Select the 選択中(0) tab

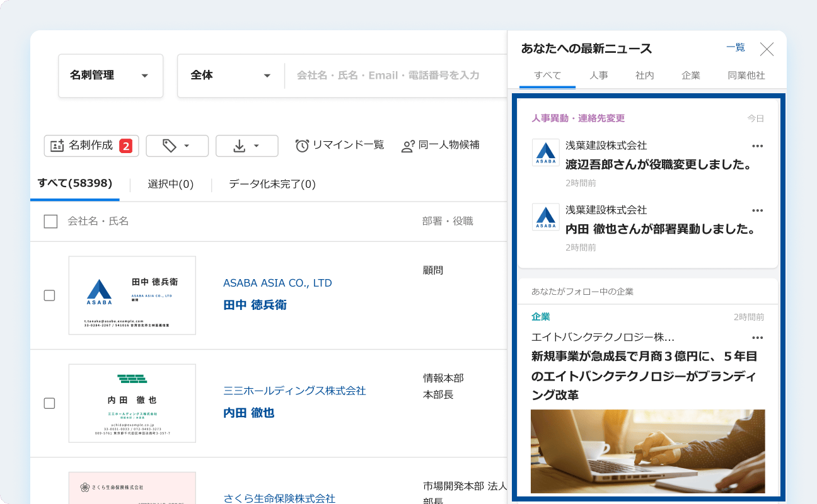pos(170,184)
